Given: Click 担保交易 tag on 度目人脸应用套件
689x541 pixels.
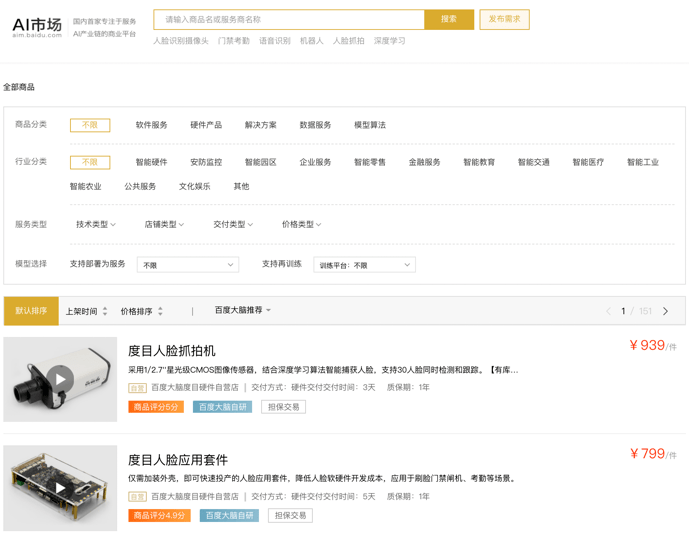Looking at the screenshot, I should point(290,516).
